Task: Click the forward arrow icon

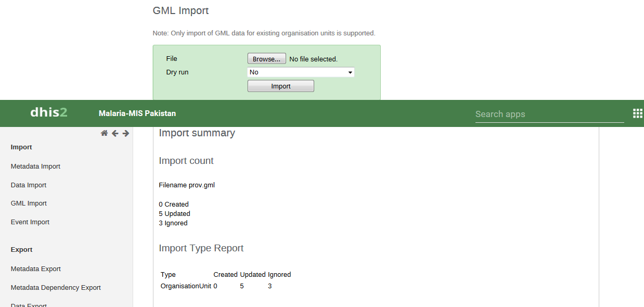Action: click(126, 133)
